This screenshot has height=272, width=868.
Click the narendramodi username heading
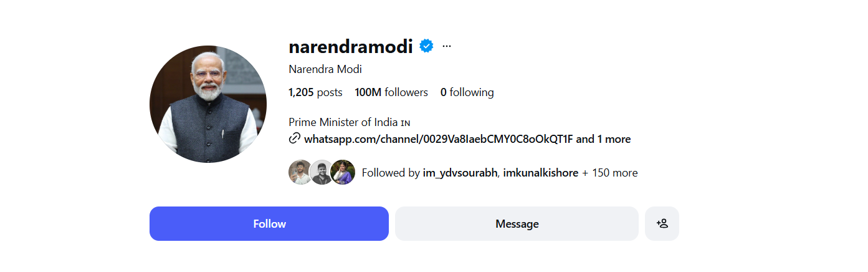(351, 46)
